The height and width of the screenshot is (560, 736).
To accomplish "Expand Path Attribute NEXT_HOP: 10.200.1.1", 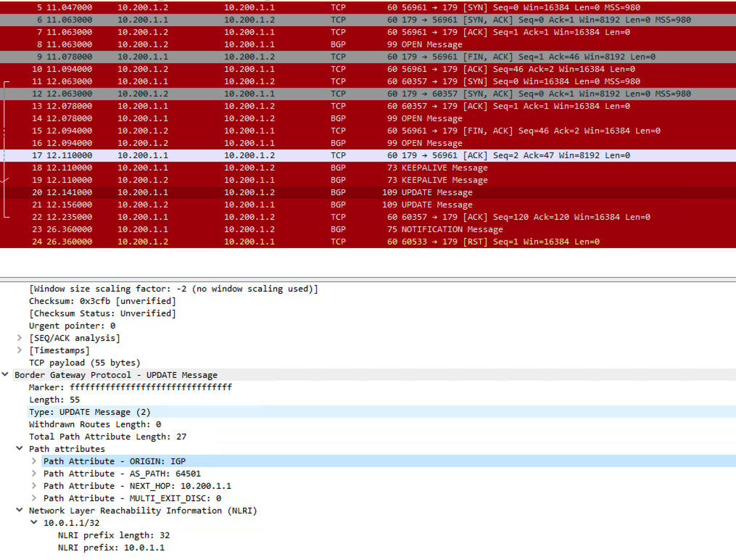I will pos(34,486).
